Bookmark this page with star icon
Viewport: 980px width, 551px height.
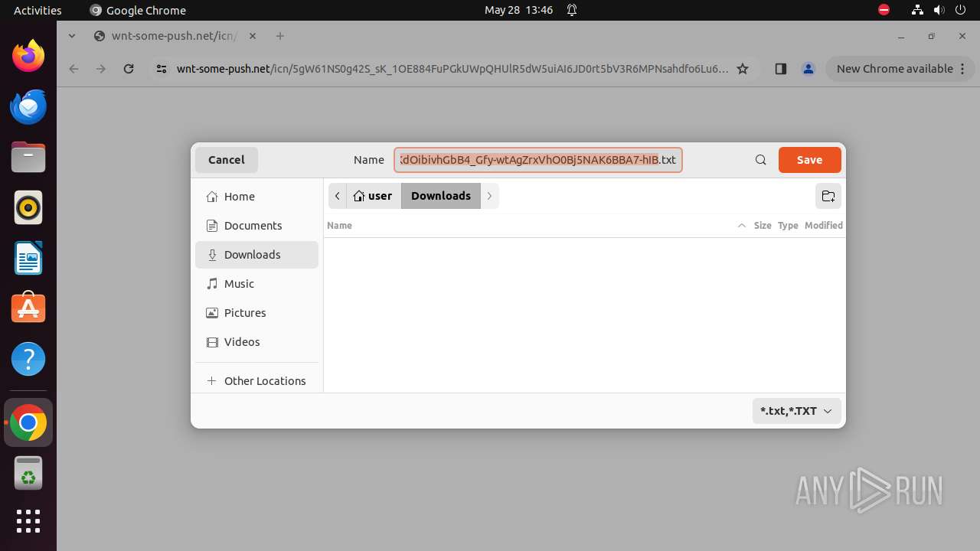(742, 69)
